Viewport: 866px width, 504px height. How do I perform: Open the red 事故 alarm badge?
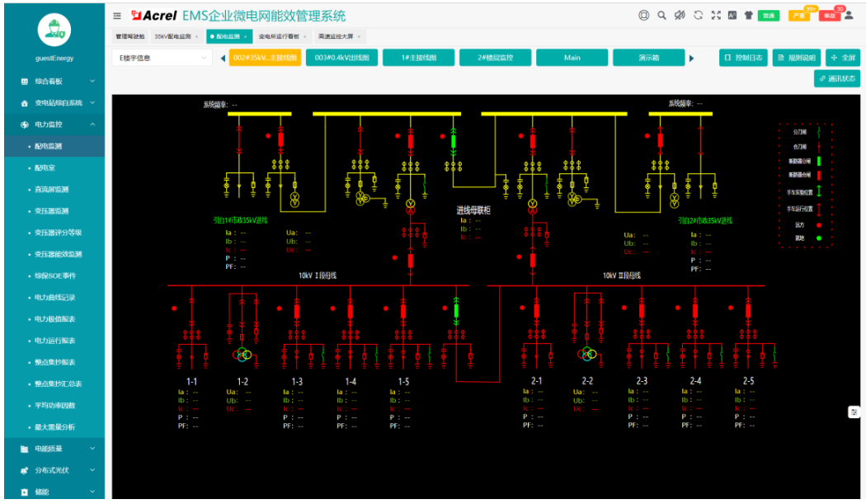pos(829,16)
